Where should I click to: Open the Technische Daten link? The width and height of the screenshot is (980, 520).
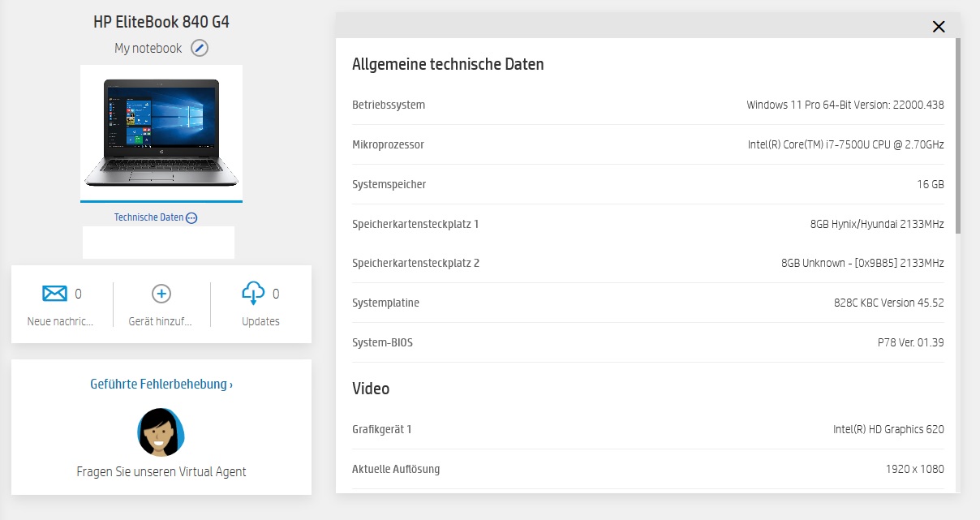(149, 217)
